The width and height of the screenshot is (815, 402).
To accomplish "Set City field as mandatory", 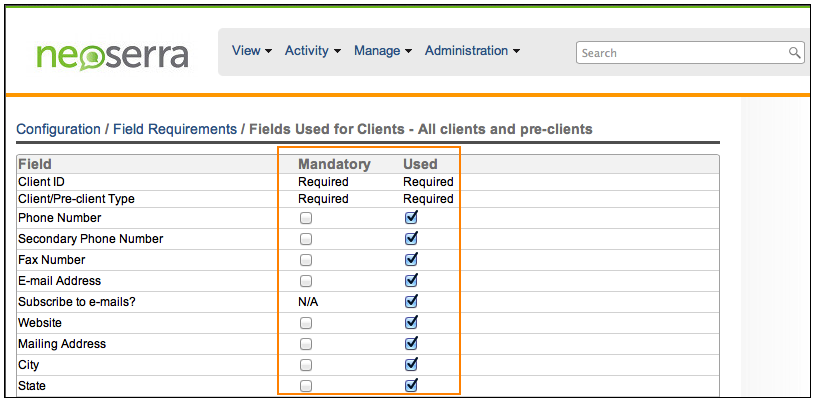I will tap(306, 365).
